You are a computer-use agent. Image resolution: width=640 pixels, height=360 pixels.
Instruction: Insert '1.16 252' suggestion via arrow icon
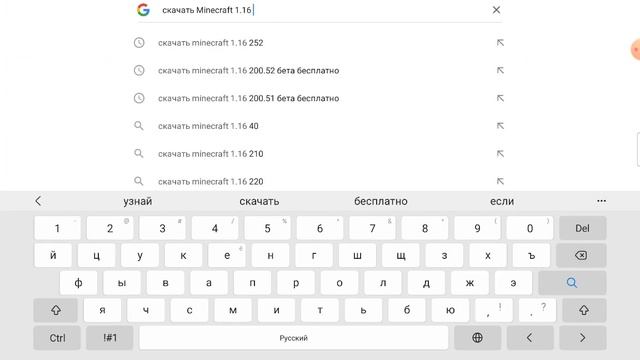pyautogui.click(x=500, y=42)
